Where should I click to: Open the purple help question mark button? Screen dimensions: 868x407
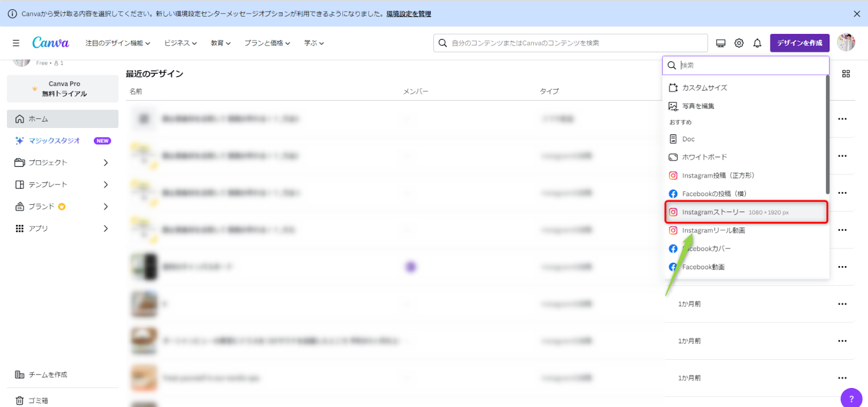pos(851,398)
